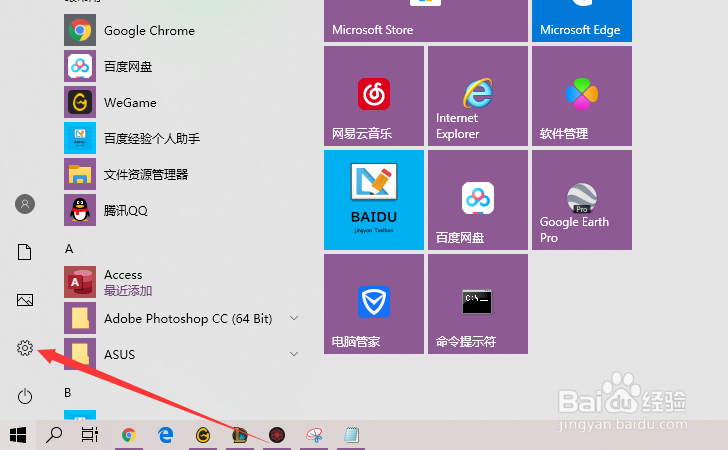
Task: Click the letter B section header
Action: click(68, 393)
